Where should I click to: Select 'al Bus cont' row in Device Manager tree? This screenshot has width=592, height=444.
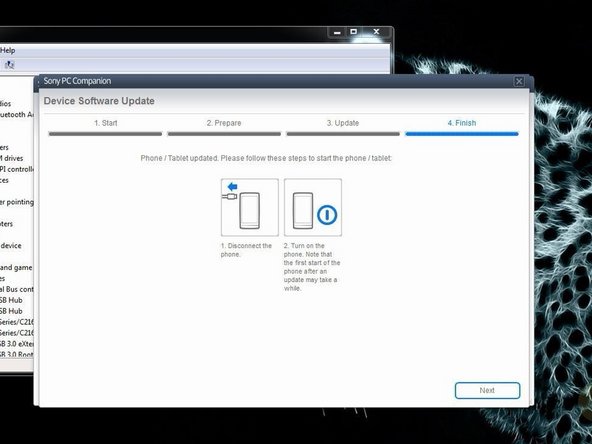17,289
